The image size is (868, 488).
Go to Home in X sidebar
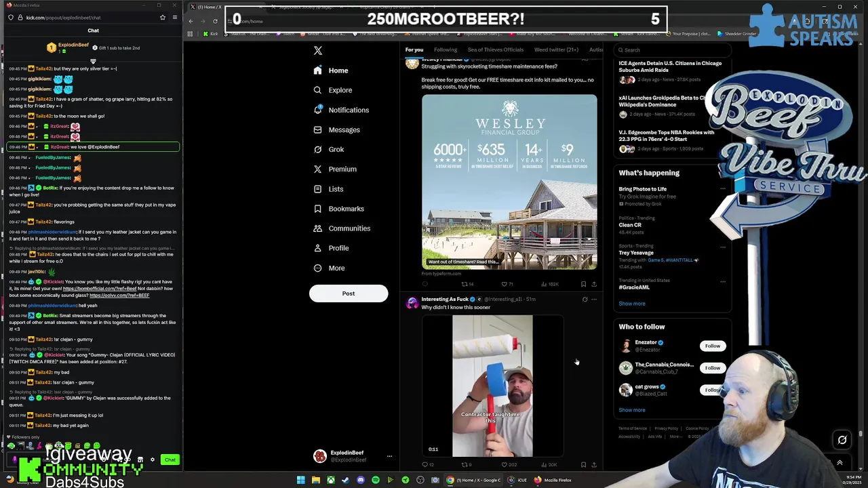[x=331, y=70]
